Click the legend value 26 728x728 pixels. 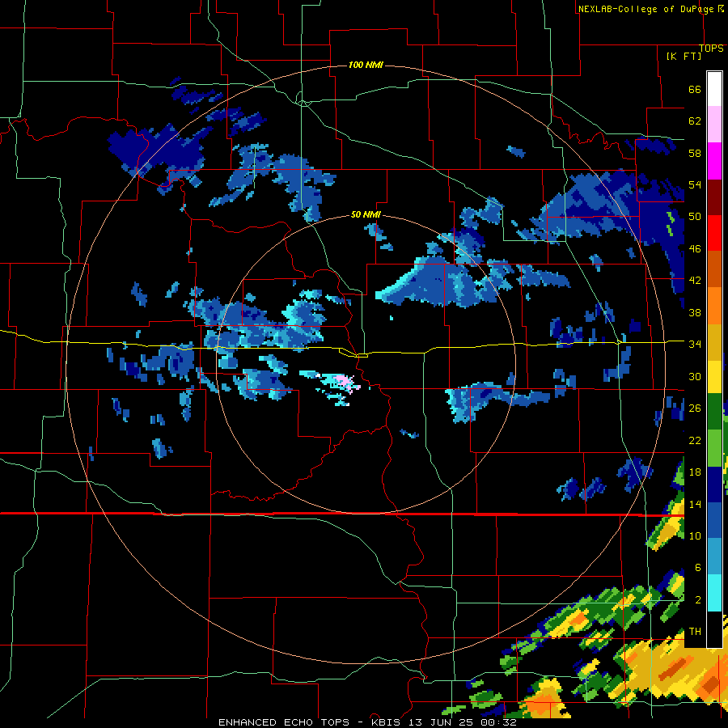(x=695, y=408)
